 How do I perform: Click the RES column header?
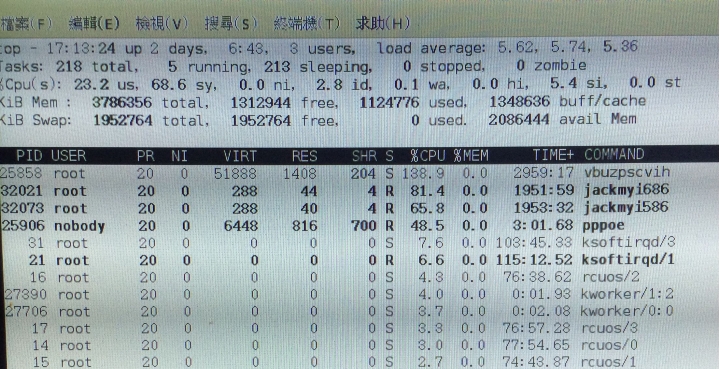pos(304,156)
